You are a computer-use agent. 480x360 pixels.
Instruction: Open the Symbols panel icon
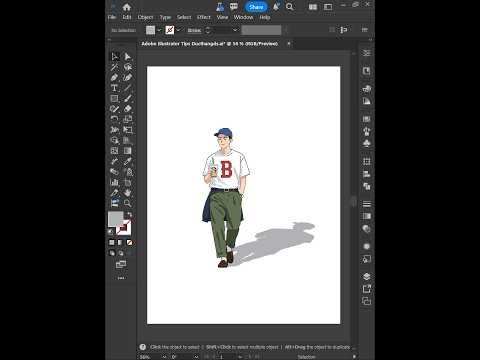click(367, 143)
